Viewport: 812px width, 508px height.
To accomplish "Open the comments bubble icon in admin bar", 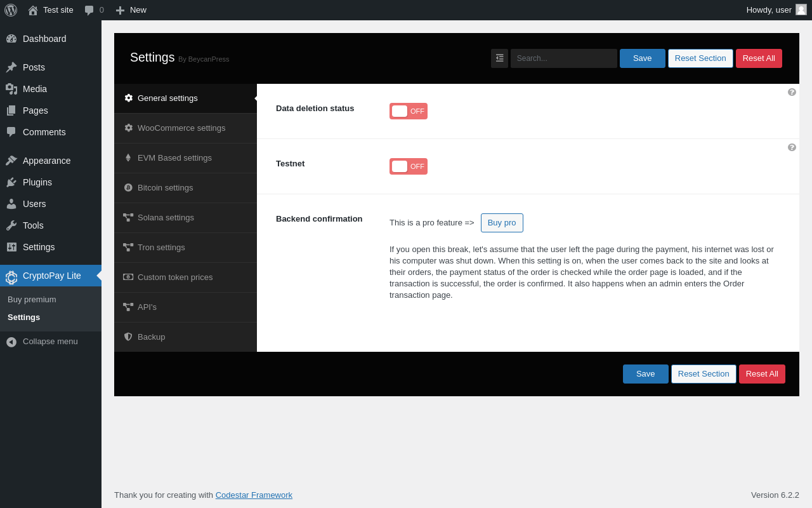I will [89, 10].
